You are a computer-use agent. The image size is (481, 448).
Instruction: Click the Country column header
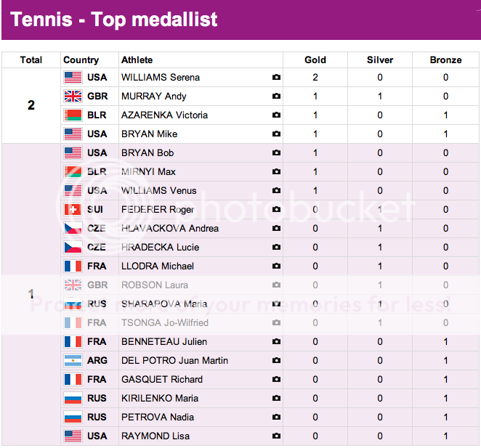coord(81,60)
